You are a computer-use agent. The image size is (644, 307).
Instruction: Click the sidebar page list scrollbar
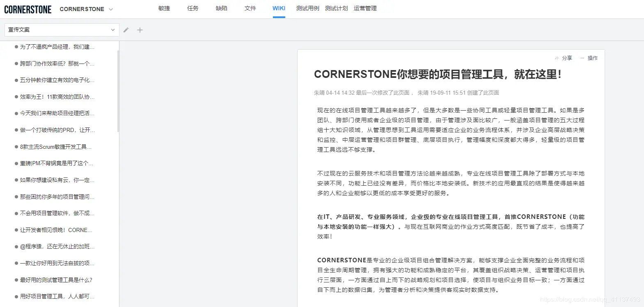coord(118,91)
